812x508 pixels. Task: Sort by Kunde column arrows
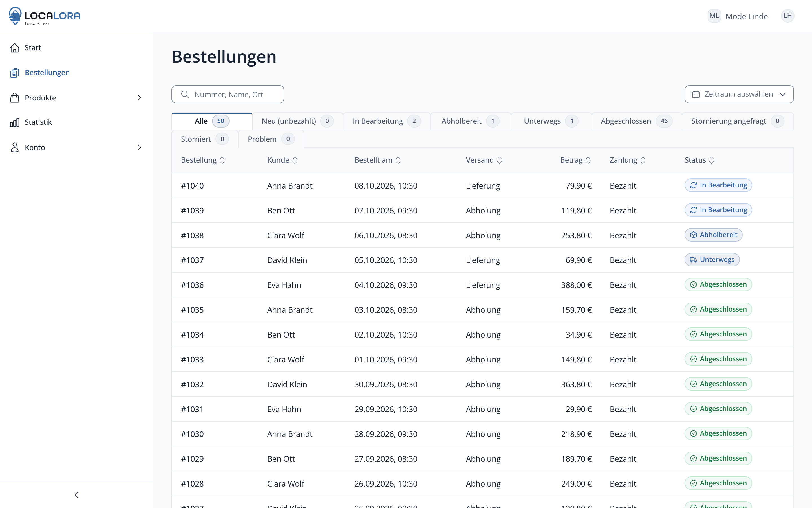295,160
